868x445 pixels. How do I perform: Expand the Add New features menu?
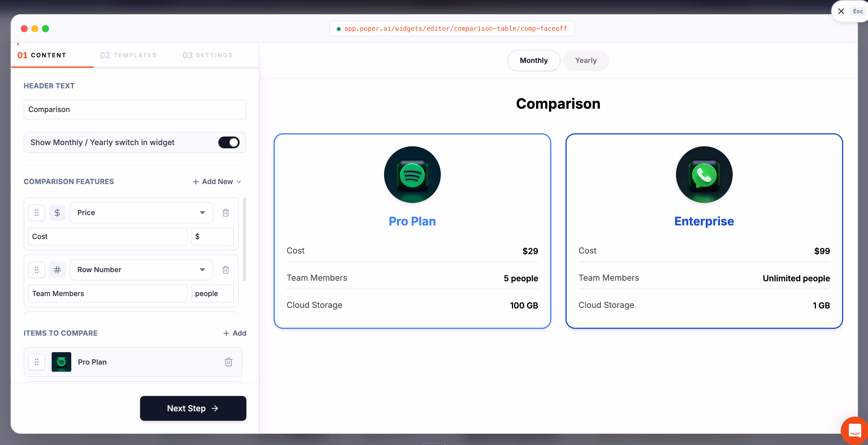point(217,182)
